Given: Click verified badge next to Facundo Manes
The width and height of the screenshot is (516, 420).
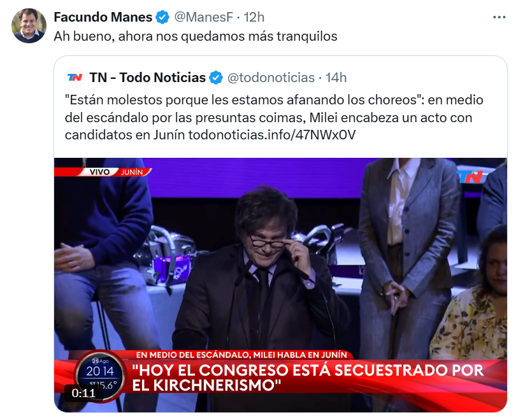Looking at the screenshot, I should [x=164, y=17].
